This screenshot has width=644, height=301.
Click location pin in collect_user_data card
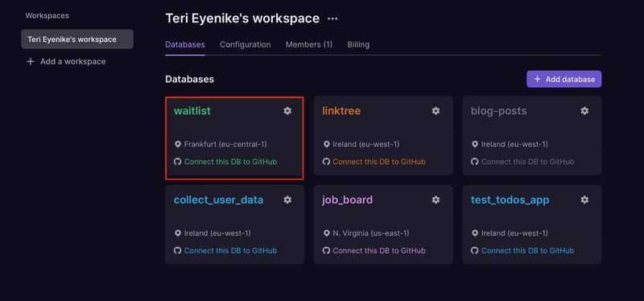pyautogui.click(x=178, y=233)
